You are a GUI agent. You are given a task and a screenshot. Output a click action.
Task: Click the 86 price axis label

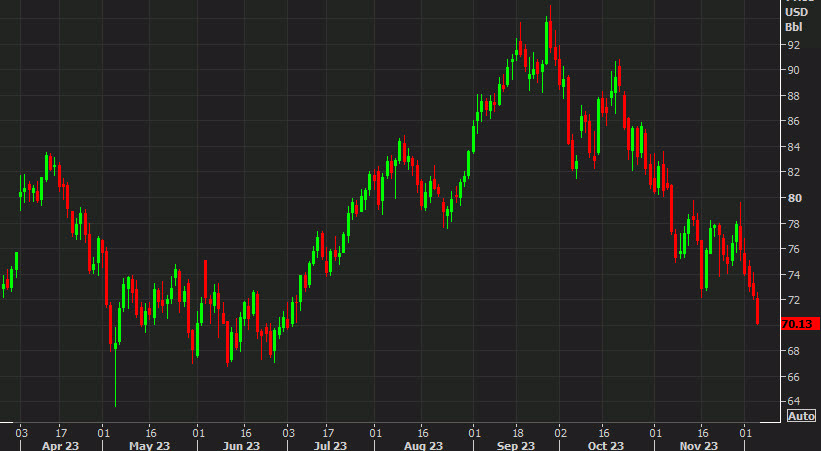point(793,121)
